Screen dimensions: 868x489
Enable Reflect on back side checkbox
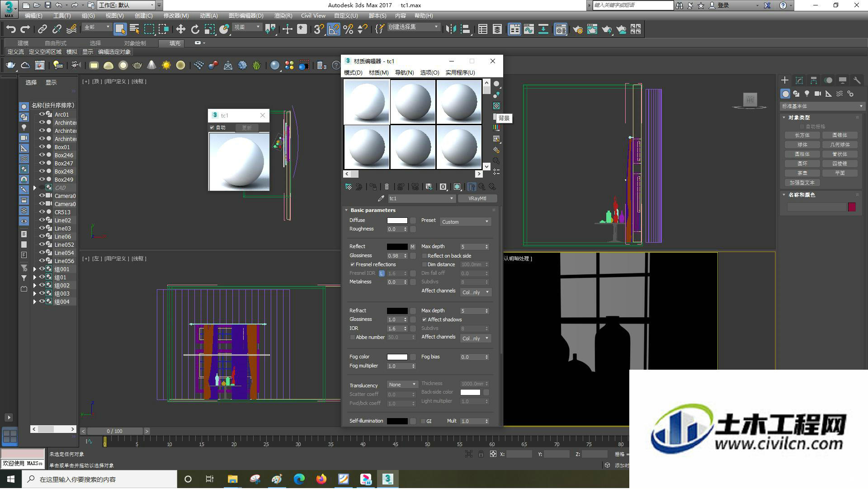(424, 256)
